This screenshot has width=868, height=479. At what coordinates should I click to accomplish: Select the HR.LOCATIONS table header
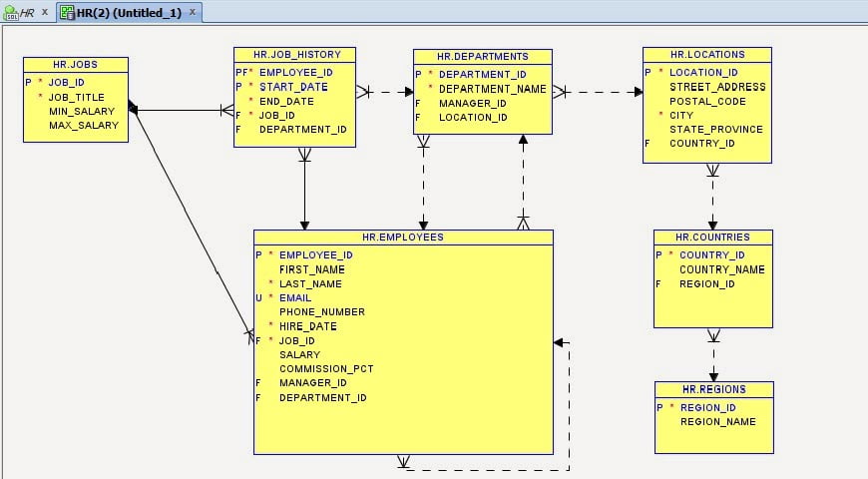[706, 54]
